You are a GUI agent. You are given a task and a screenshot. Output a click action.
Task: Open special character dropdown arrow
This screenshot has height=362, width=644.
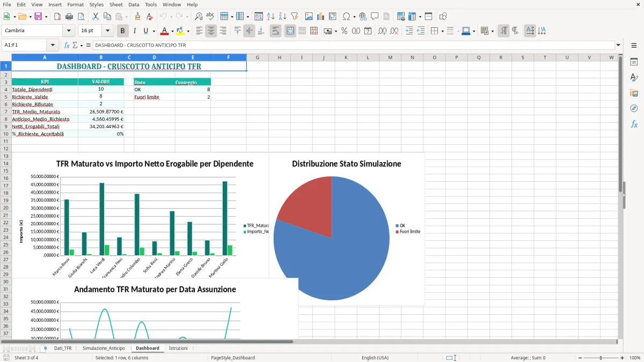tap(354, 17)
